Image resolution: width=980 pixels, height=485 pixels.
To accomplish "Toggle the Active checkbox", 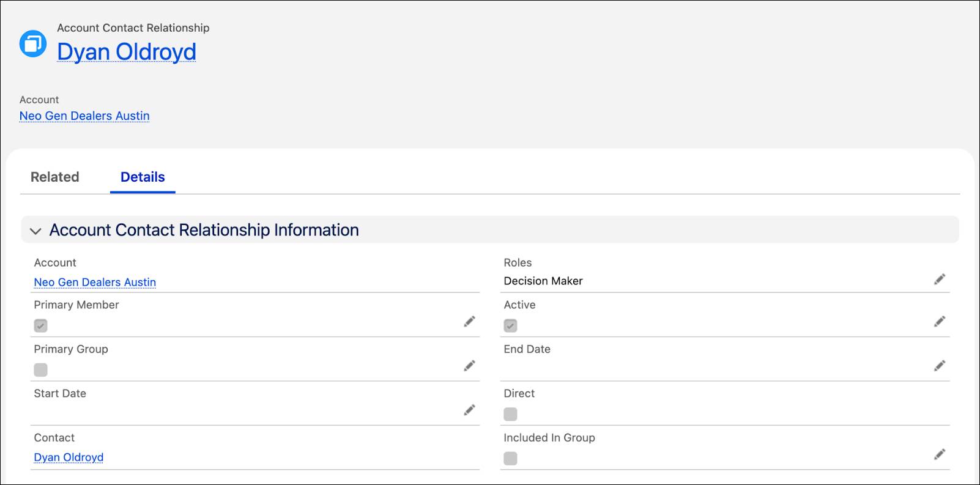I will click(510, 325).
